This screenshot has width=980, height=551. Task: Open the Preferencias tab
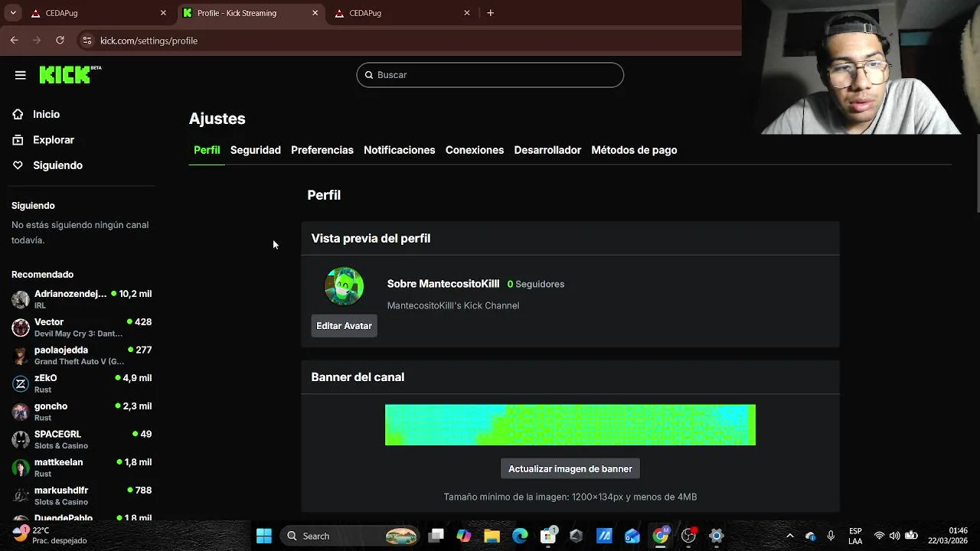[x=322, y=150]
